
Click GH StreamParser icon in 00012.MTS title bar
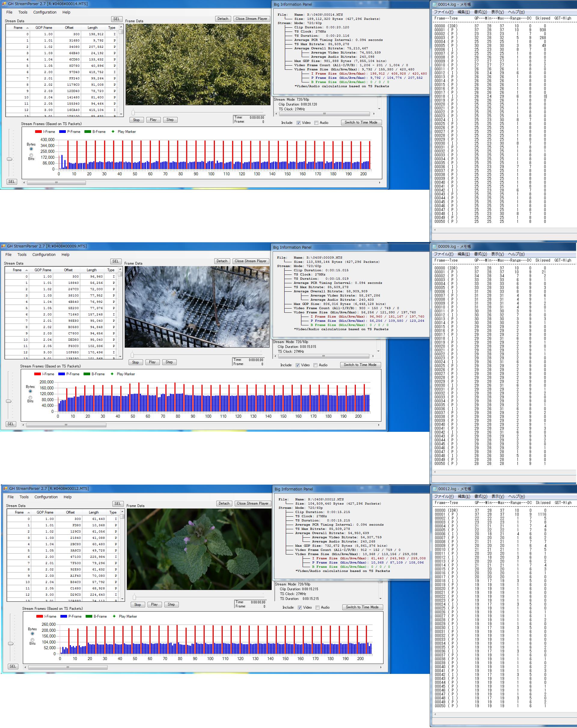pos(5,488)
